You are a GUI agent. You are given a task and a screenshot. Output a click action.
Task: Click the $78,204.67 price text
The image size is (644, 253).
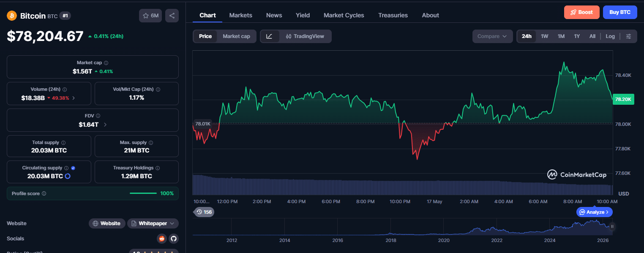pos(45,36)
